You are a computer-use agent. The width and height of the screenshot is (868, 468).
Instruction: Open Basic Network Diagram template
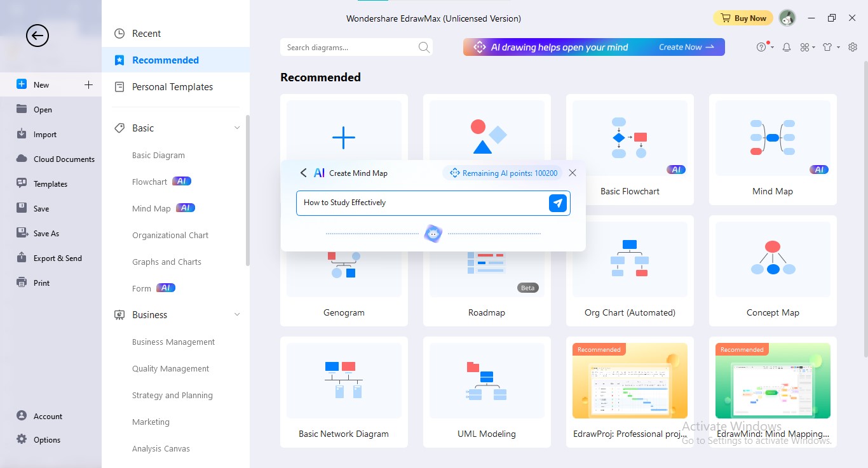coord(344,392)
